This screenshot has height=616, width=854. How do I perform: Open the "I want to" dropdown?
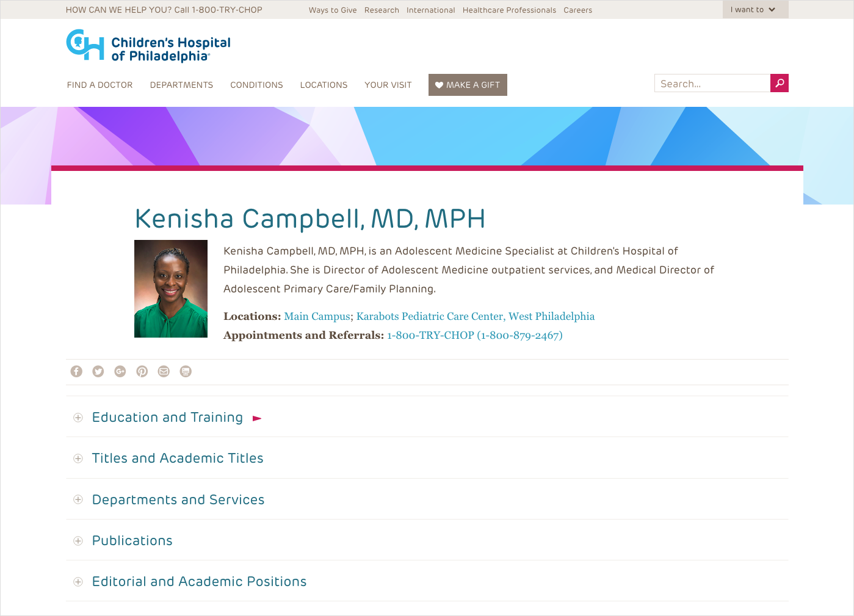point(754,10)
